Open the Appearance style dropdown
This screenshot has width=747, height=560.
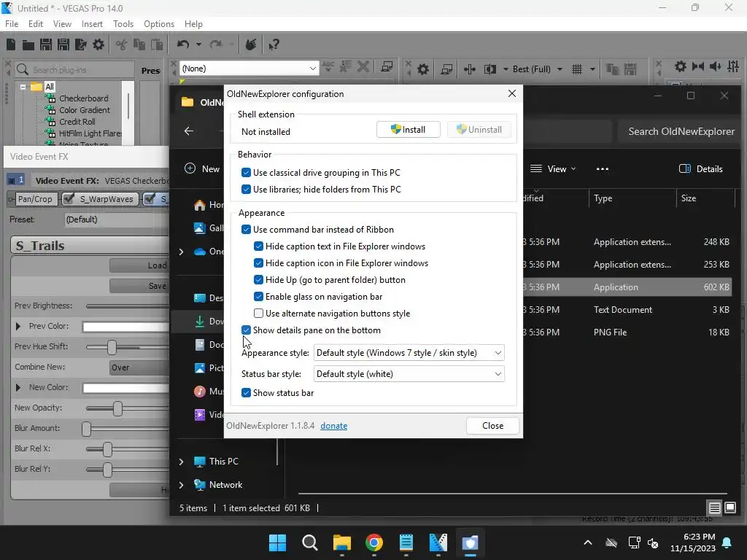(x=409, y=353)
